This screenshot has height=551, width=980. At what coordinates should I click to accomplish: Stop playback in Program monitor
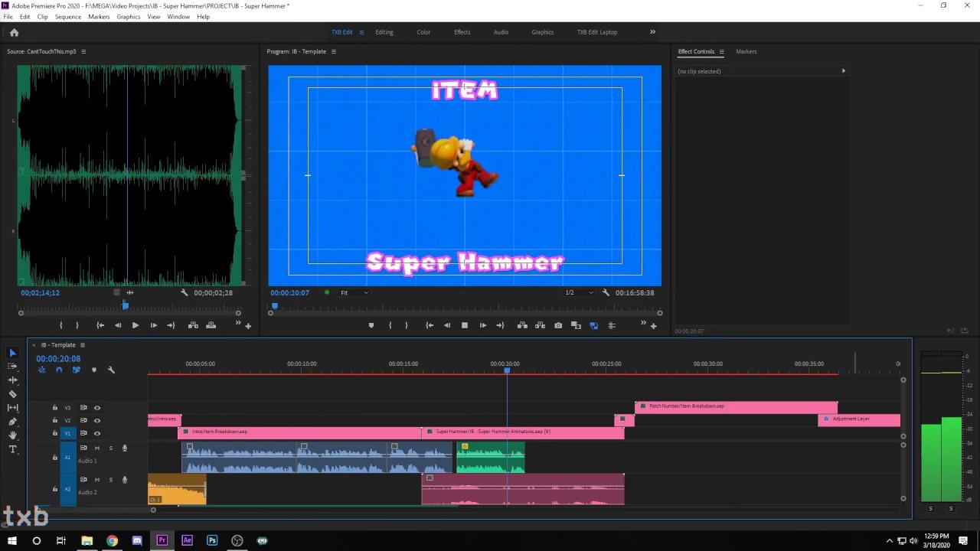(464, 325)
